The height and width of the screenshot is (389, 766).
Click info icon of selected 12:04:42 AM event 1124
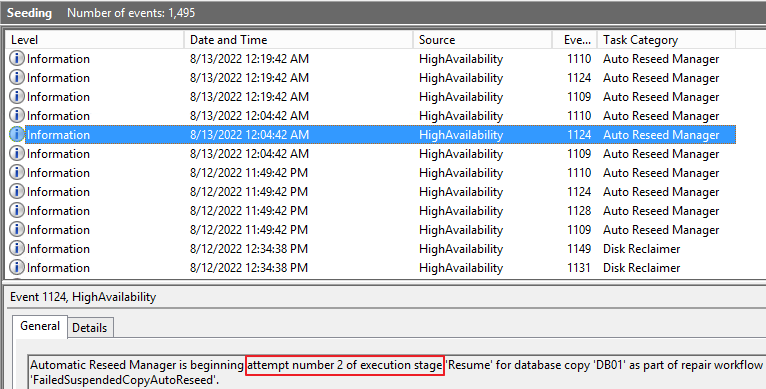(x=17, y=135)
